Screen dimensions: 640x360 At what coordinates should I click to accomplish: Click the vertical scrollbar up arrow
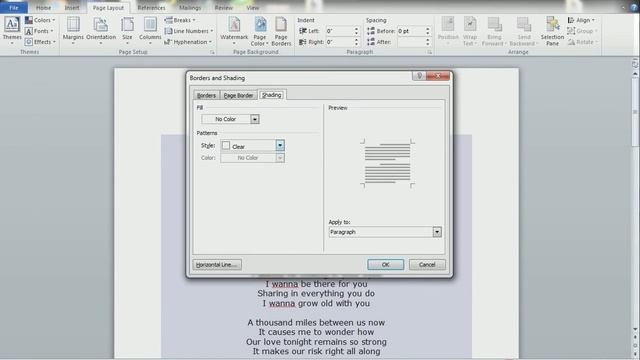(635, 74)
